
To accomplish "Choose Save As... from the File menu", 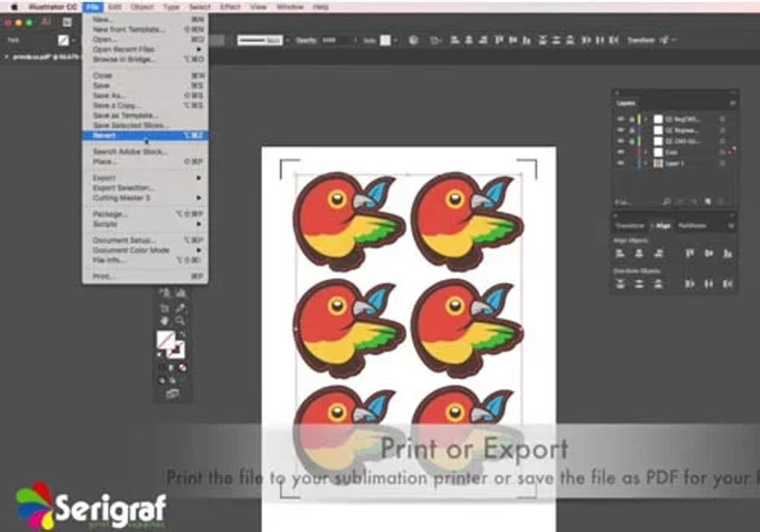I will [x=145, y=95].
